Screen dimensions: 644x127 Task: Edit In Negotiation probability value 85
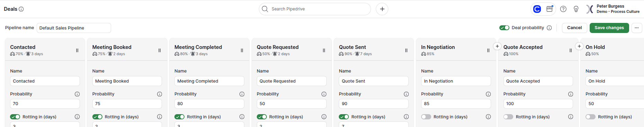coord(456,104)
